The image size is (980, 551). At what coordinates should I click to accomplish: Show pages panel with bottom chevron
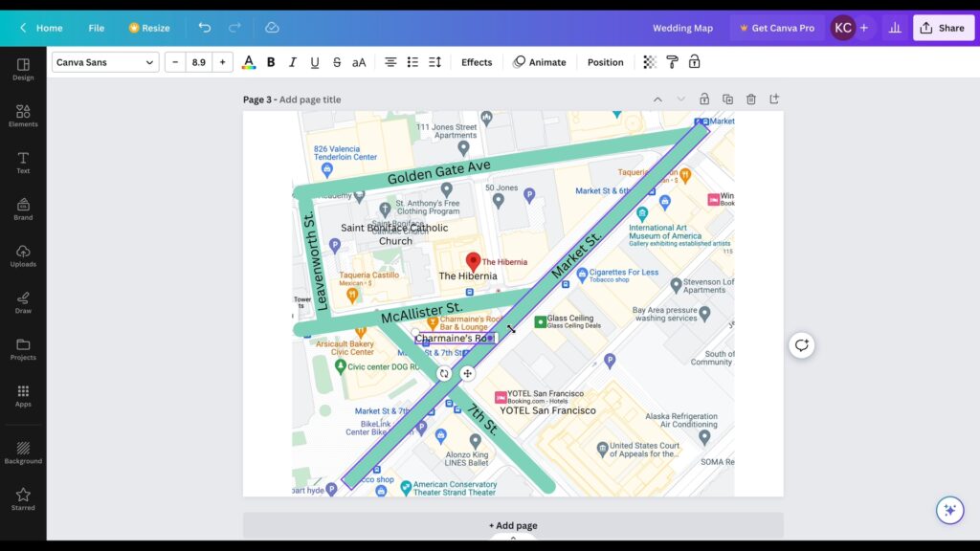(x=513, y=538)
